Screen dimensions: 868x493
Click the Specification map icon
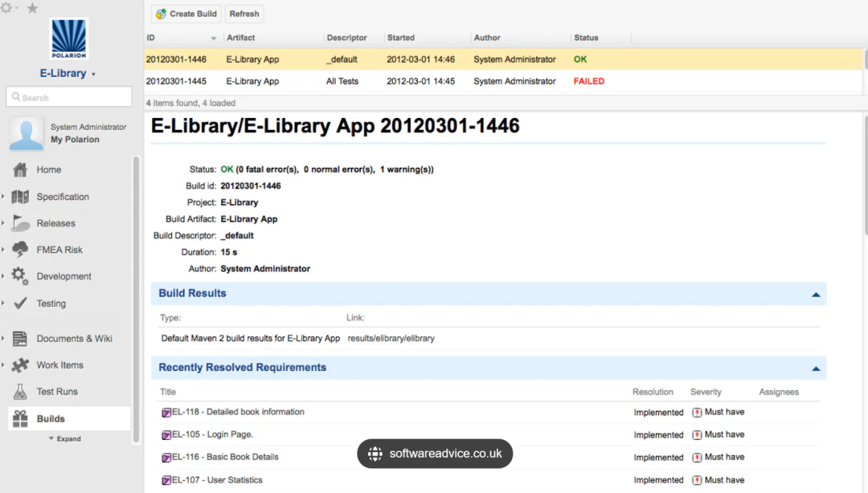coord(21,197)
